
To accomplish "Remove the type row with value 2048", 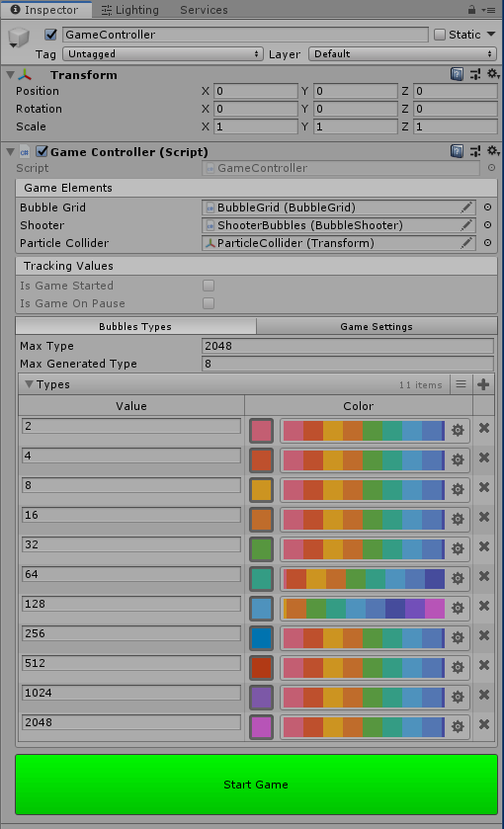I will (484, 724).
